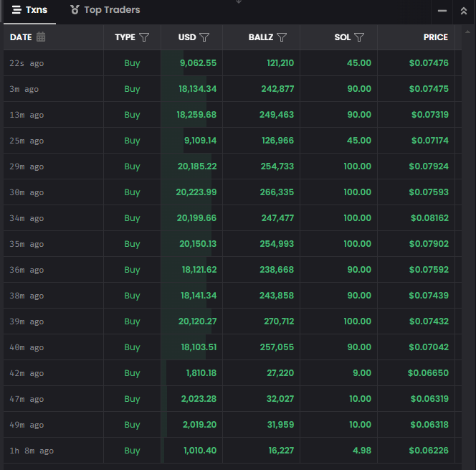Click price $0.06650
476x470 pixels.
428,373
